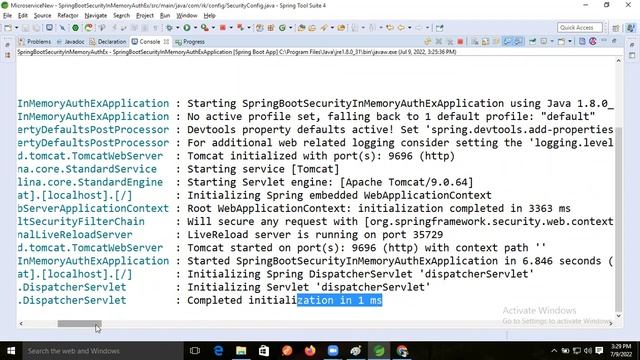Click the red Stop icon in main toolbar
The height and width of the screenshot is (360, 640).
[222, 28]
